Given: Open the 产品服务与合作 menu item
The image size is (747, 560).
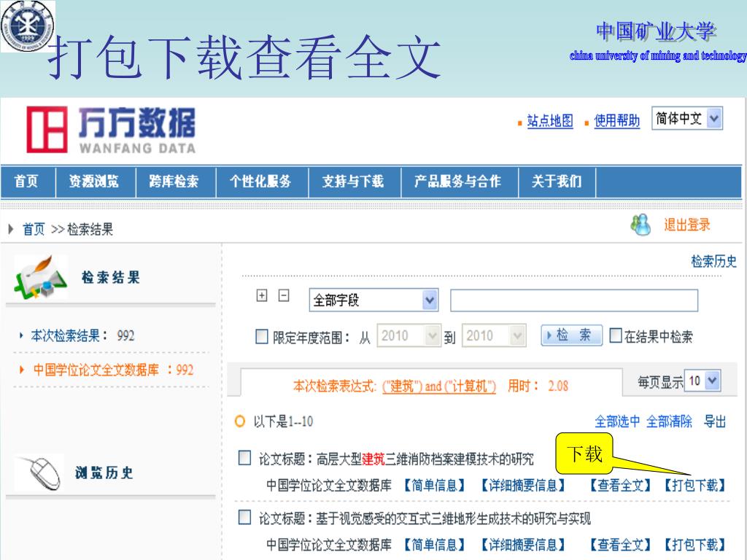Looking at the screenshot, I should pyautogui.click(x=458, y=182).
